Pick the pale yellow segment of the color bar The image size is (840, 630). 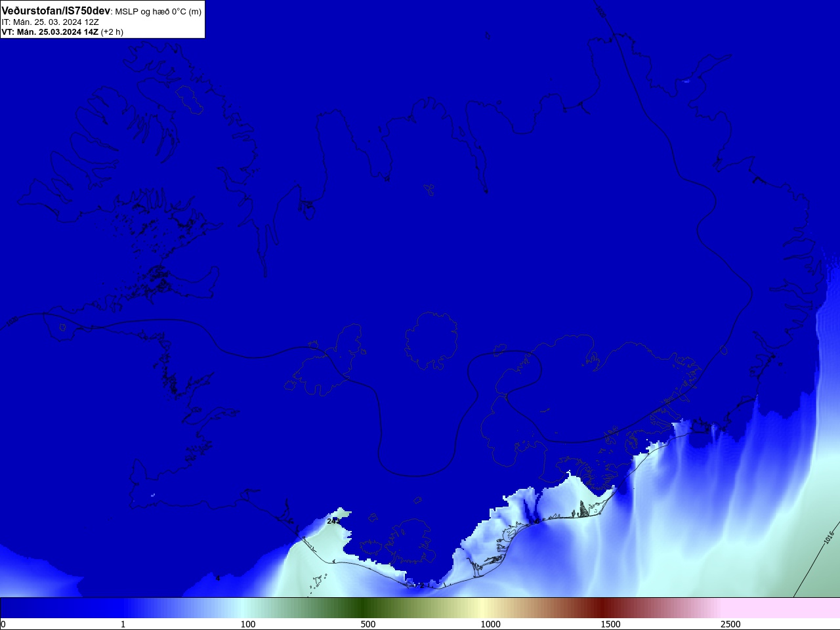(x=482, y=608)
